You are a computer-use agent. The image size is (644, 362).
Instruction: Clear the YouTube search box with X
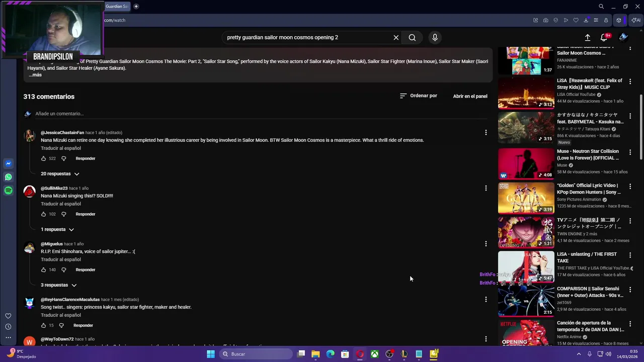click(x=396, y=37)
